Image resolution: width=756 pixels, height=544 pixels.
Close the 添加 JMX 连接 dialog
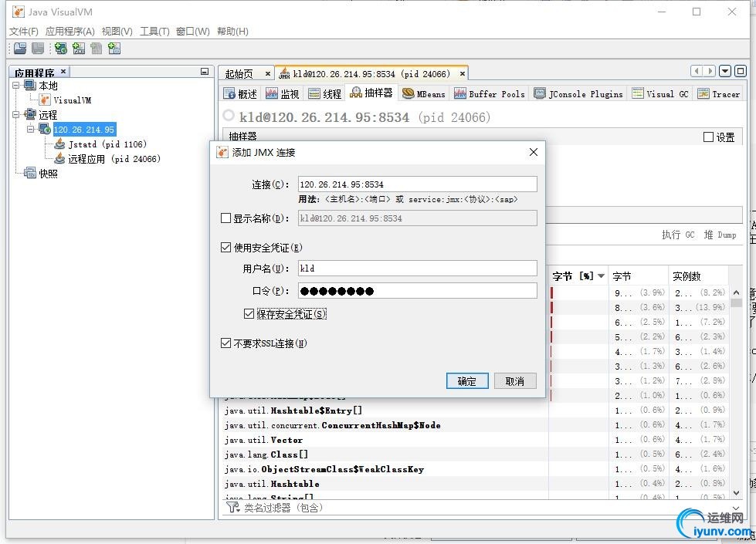[x=534, y=152]
